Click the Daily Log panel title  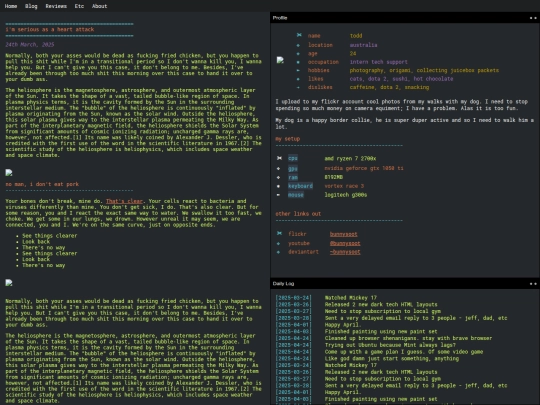[283, 284]
